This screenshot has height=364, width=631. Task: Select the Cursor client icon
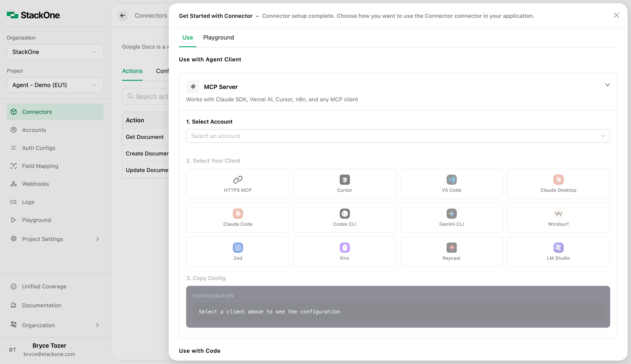click(x=344, y=183)
